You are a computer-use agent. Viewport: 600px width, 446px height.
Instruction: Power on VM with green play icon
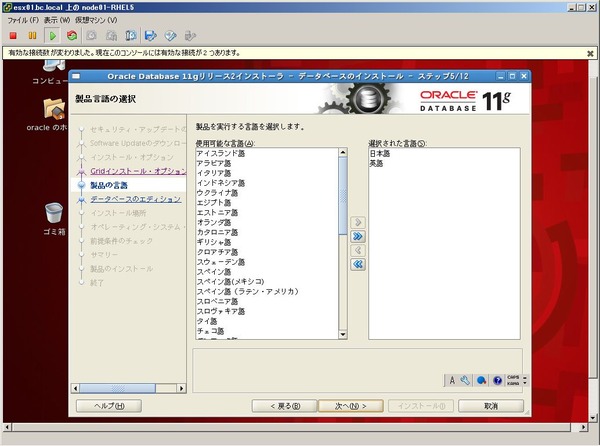tap(52, 36)
